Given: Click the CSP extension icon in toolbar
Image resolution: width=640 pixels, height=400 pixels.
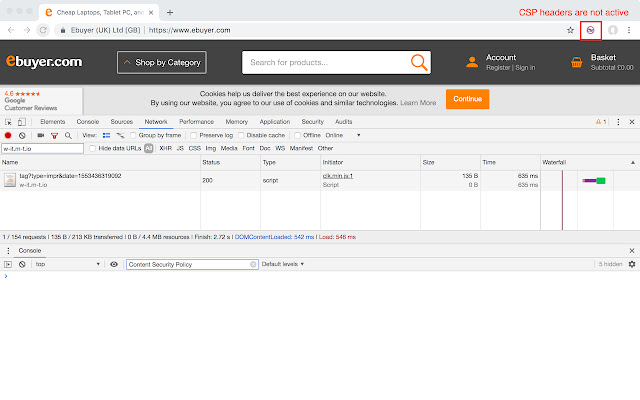Looking at the screenshot, I should pos(591,30).
